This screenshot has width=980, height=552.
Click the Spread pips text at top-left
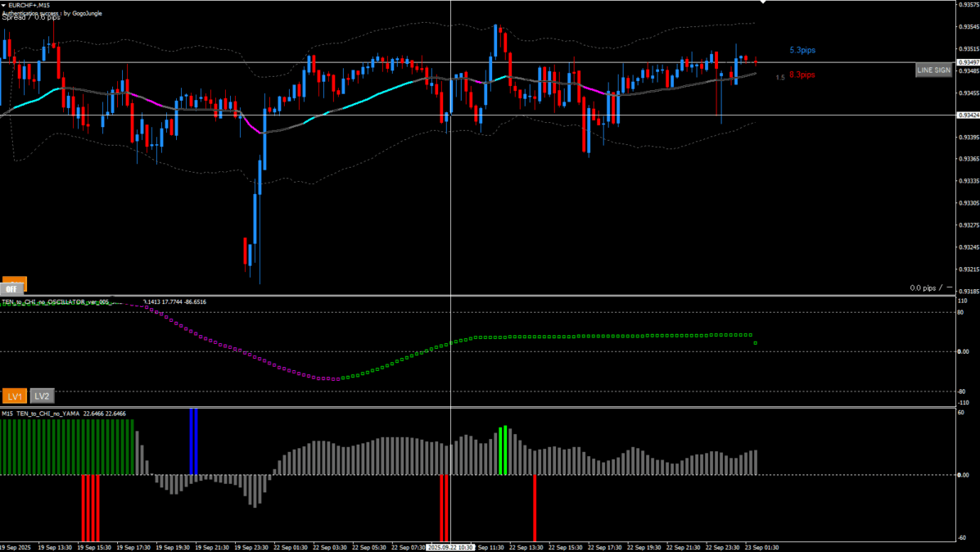(x=31, y=17)
